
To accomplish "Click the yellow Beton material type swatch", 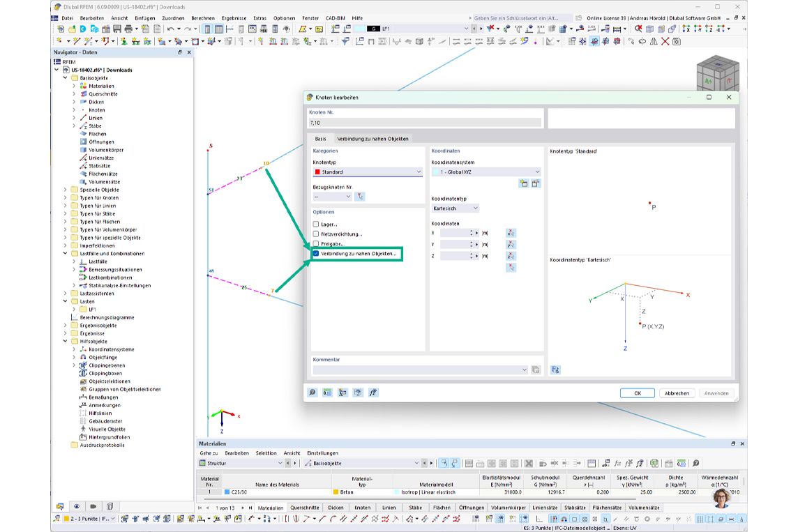I will pos(336,492).
